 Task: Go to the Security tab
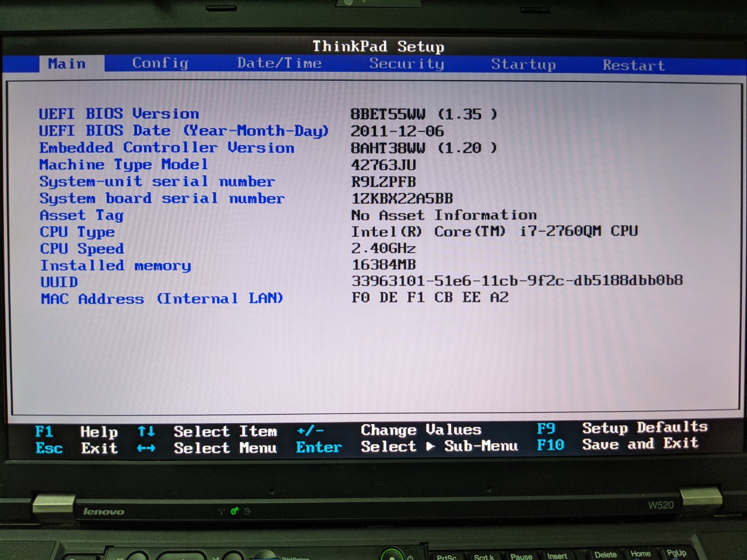pos(407,63)
